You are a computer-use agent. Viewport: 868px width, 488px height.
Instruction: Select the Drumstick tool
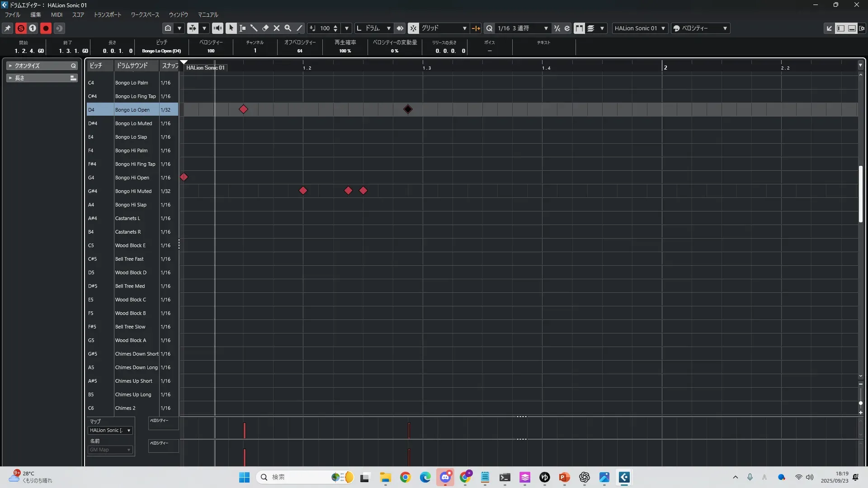(x=254, y=28)
